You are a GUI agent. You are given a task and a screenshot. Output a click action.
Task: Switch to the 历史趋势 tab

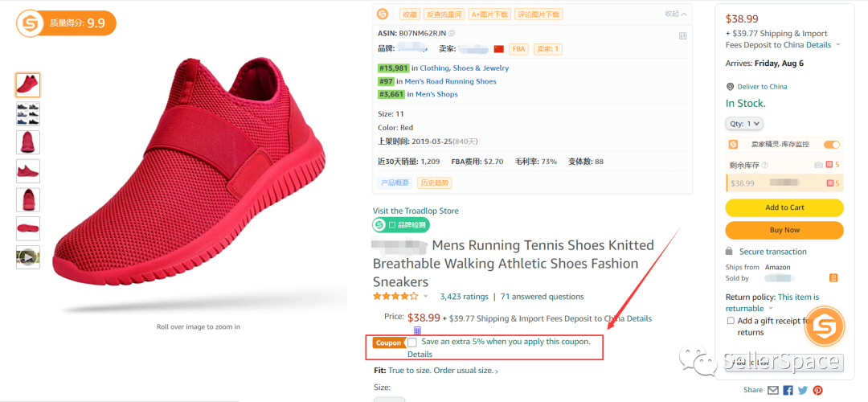(435, 183)
